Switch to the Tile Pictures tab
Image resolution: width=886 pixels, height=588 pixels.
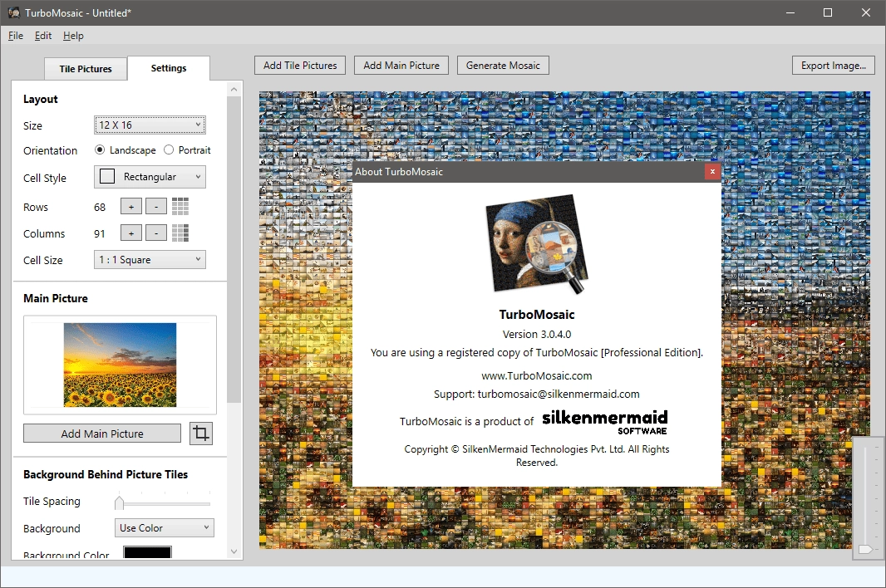86,69
